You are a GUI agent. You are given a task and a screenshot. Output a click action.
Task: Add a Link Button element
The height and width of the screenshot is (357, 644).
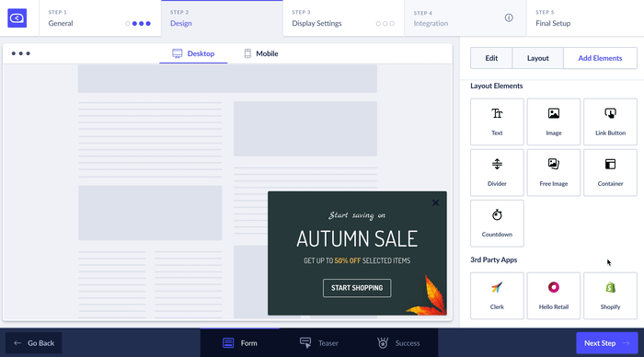pos(610,121)
